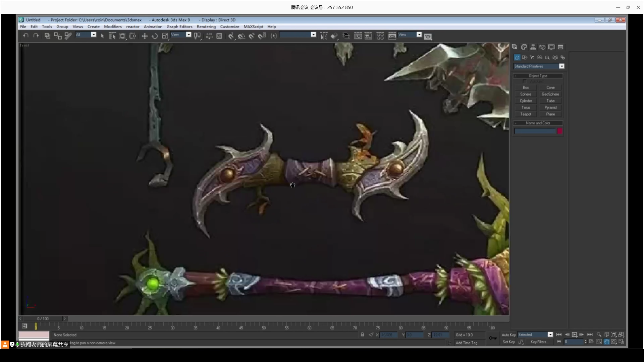The width and height of the screenshot is (644, 362).
Task: Click the red object color swatch
Action: tap(559, 131)
